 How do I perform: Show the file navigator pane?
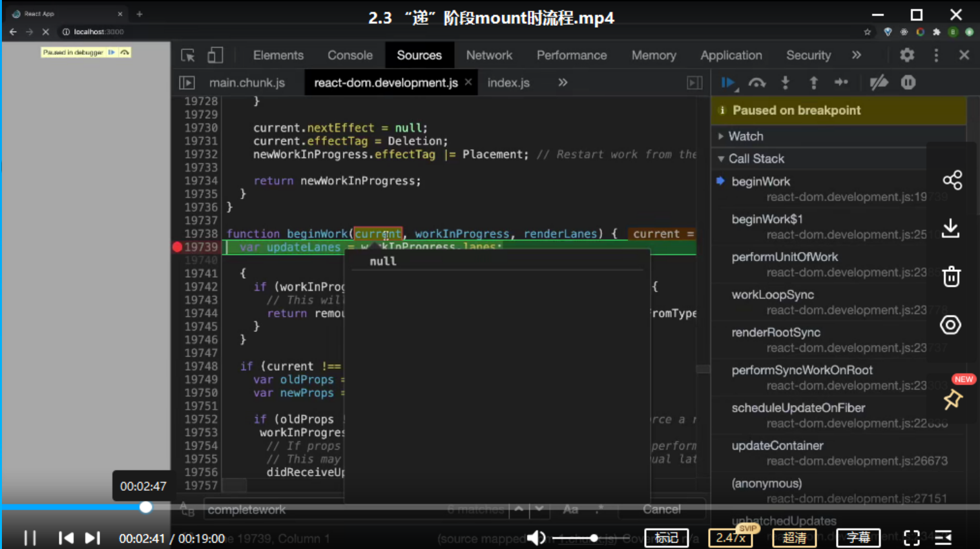187,83
